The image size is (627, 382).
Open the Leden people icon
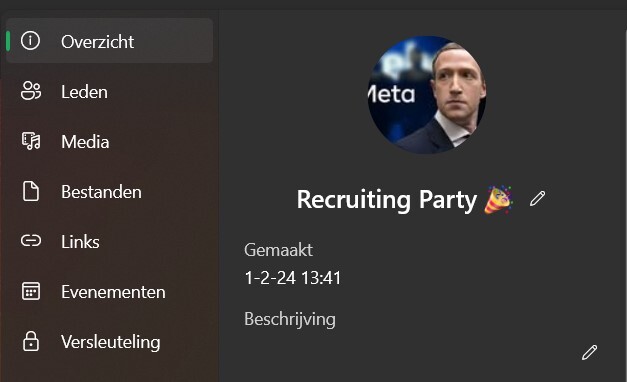point(31,91)
